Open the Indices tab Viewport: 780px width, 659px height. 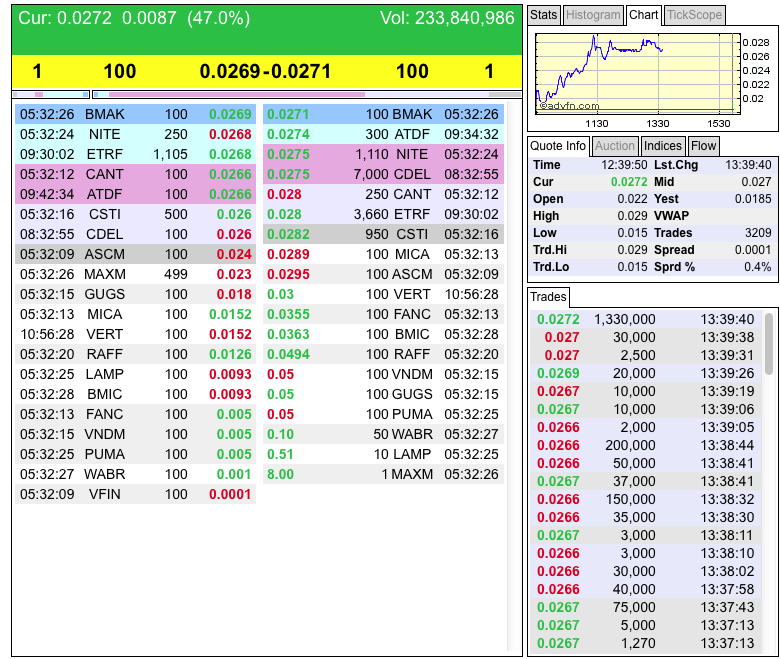click(663, 146)
